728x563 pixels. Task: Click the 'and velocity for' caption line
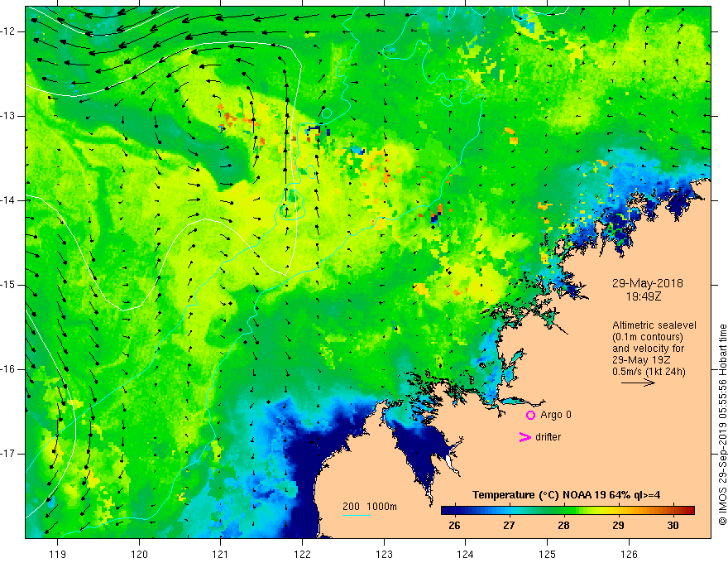click(648, 349)
